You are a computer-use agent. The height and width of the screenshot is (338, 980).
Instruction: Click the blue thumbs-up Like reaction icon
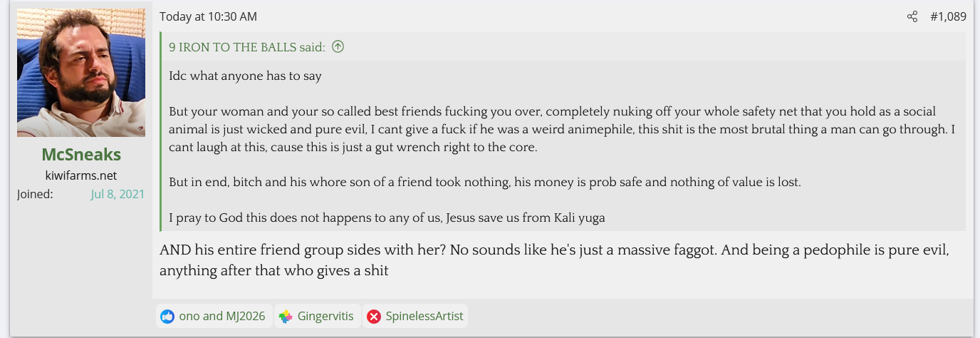click(x=167, y=316)
